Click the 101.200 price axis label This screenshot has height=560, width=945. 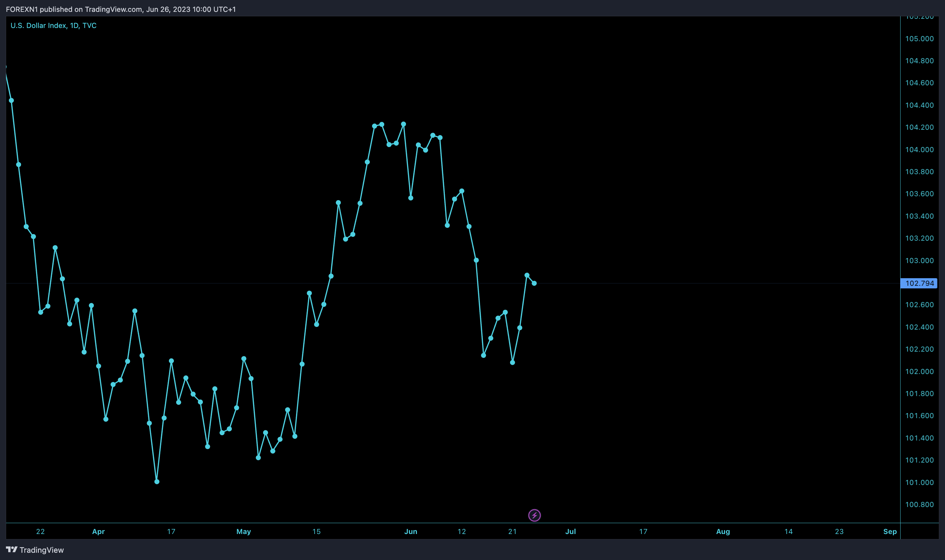pos(919,460)
